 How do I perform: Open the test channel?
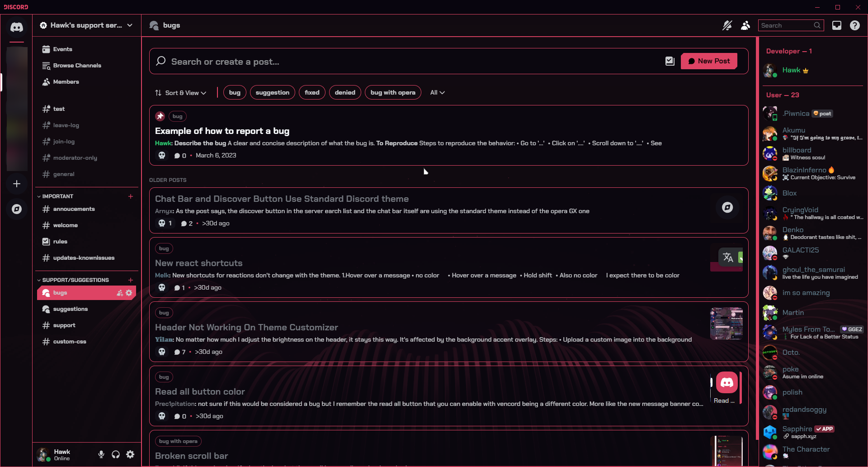click(87, 109)
